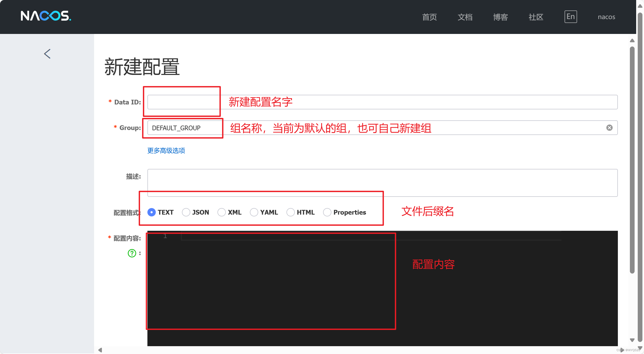Open the 社区 menu item
This screenshot has height=354, width=644.
pyautogui.click(x=536, y=17)
